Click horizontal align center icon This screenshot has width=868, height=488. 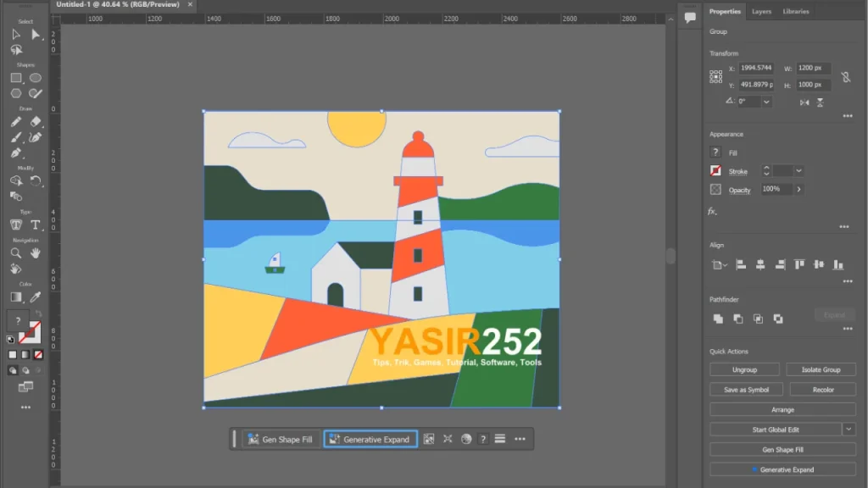[760, 265]
